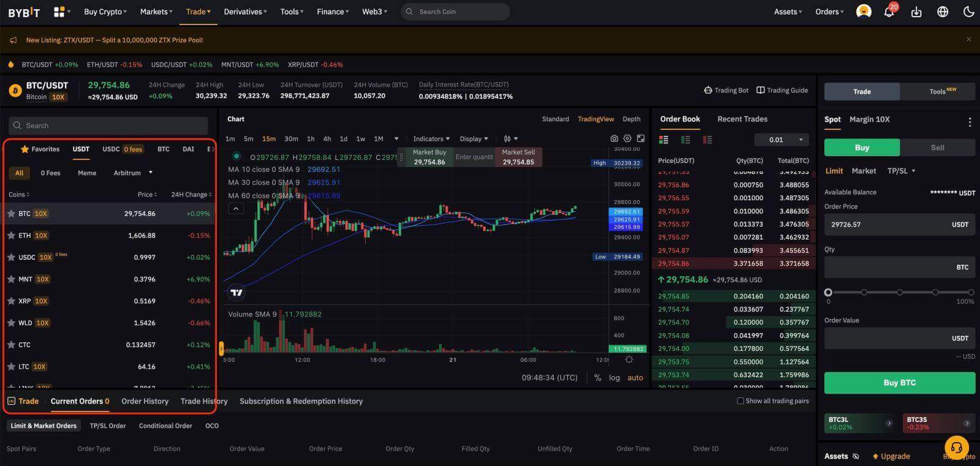Click the download app icon

(x=916, y=12)
